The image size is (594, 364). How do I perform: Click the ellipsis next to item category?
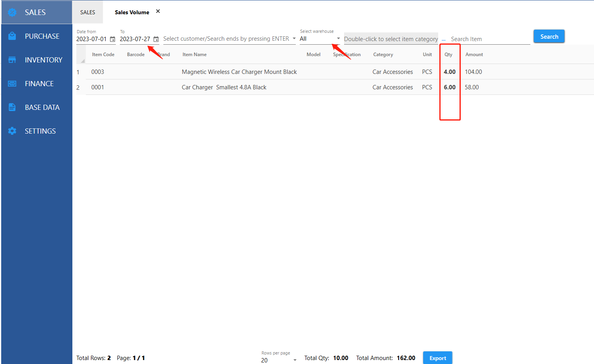[443, 39]
